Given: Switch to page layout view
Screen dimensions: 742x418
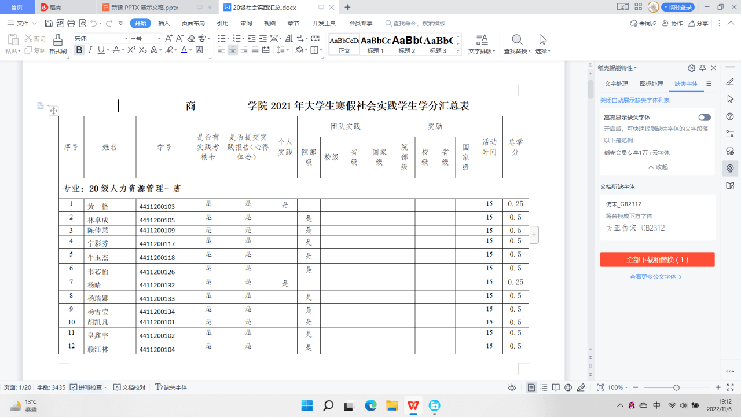Looking at the screenshot, I should coord(531,387).
